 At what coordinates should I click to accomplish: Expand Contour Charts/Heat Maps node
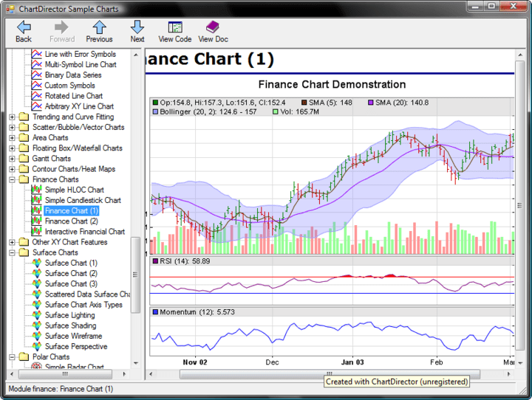(13, 169)
